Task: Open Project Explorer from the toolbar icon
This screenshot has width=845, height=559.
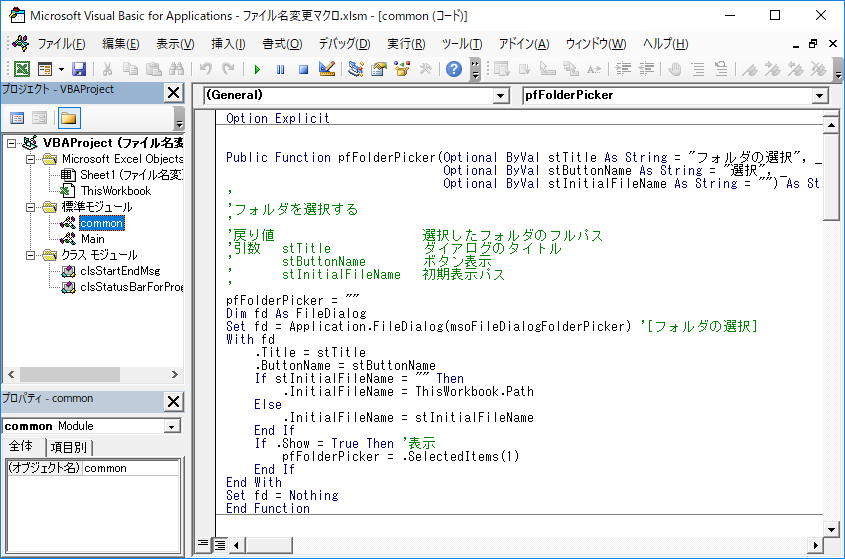Action: (355, 69)
